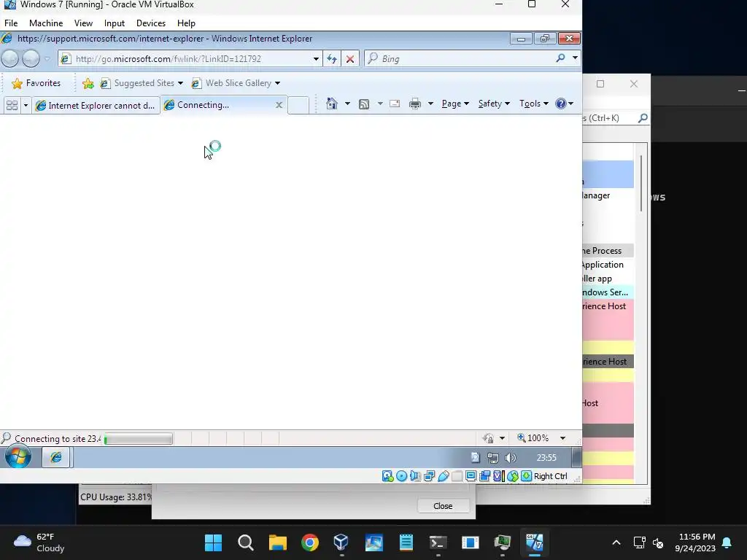747x560 pixels.
Task: Open Suggested Sites link
Action: coord(142,83)
